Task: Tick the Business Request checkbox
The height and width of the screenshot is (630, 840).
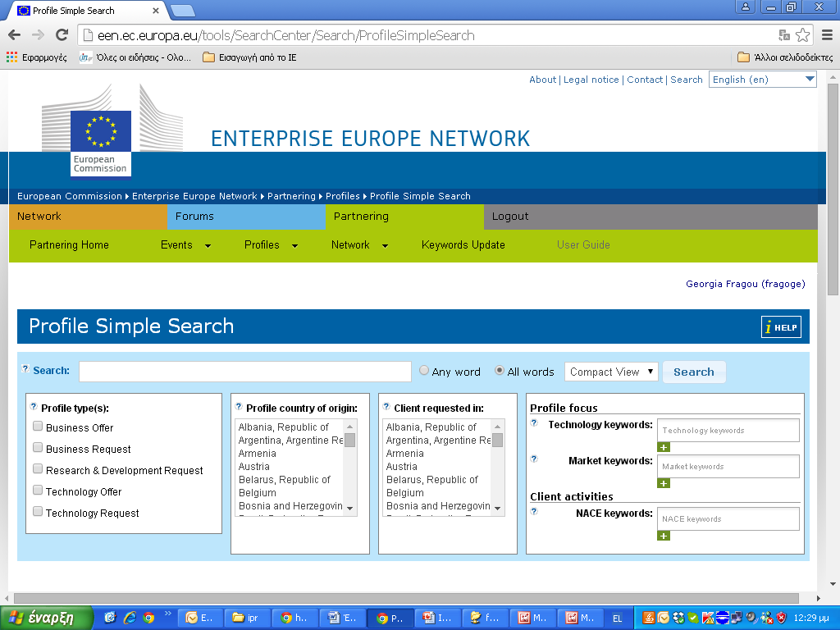Action: click(38, 448)
